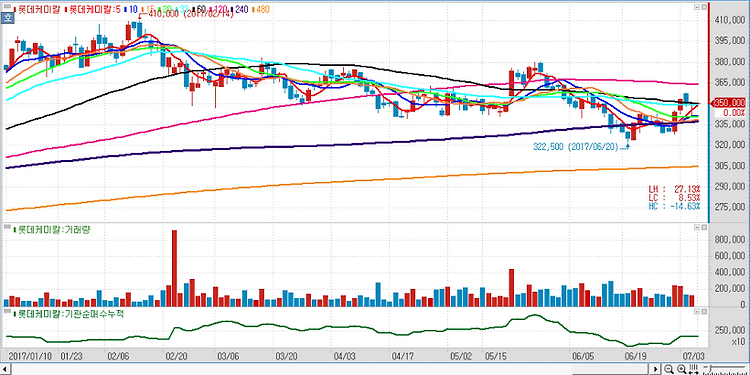
Task: Click the 600,000 volume axis label
Action: [x=730, y=255]
